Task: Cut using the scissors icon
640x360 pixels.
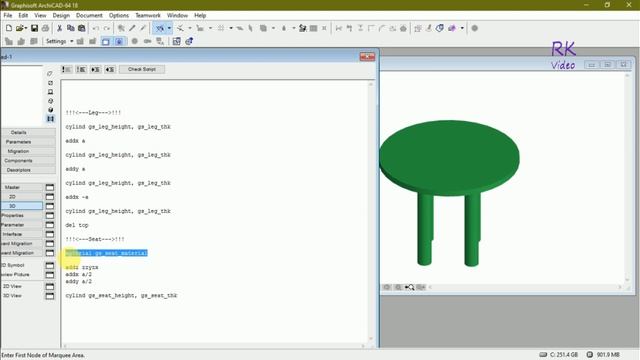Action: [x=59, y=28]
